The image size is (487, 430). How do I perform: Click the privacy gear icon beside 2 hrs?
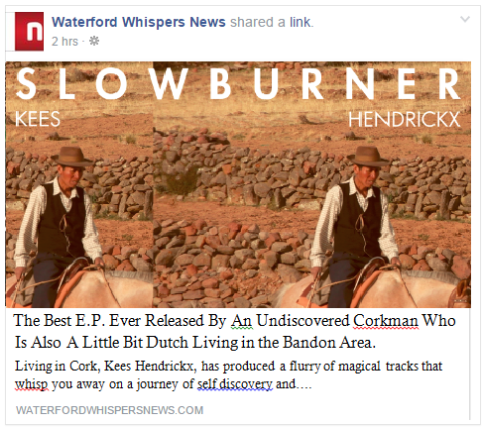click(x=94, y=41)
